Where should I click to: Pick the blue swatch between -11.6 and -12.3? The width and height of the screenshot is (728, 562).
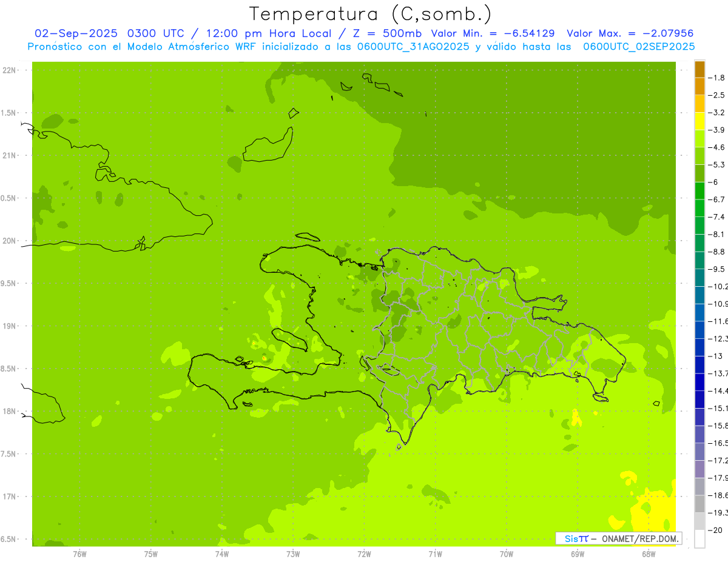coord(699,330)
